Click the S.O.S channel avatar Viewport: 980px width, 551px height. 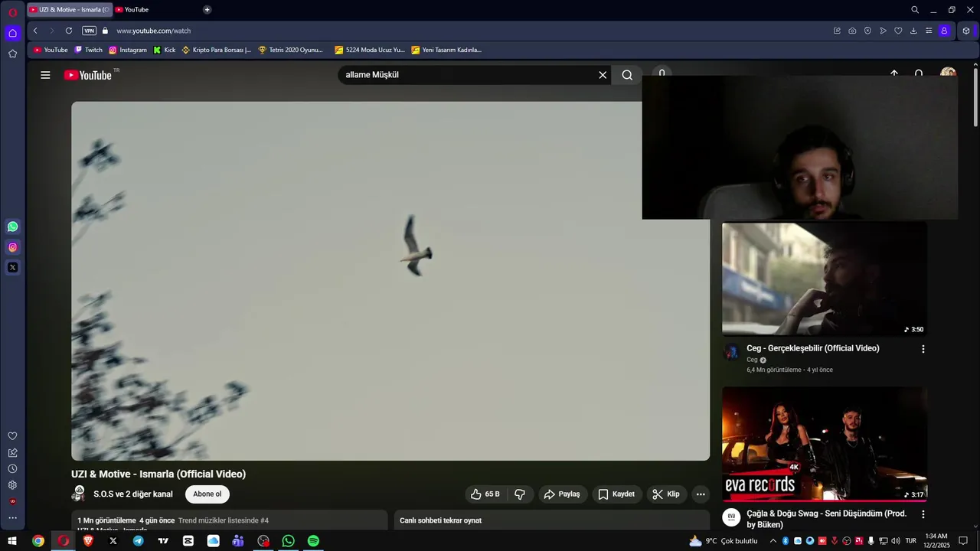point(79,494)
